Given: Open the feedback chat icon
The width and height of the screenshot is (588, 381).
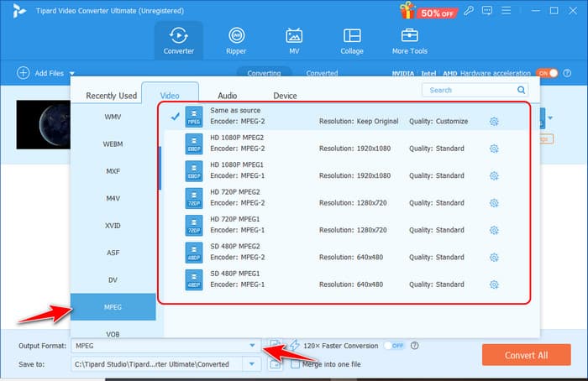Looking at the screenshot, I should [487, 10].
